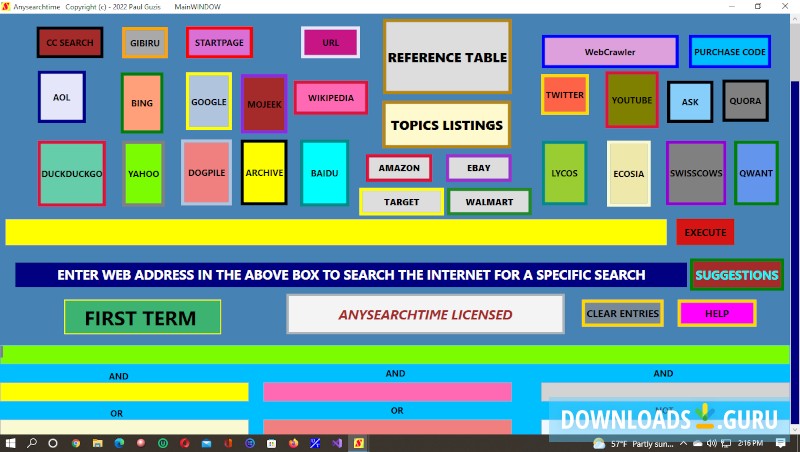Open the Windows Start menu
This screenshot has width=800, height=452.
10,443
